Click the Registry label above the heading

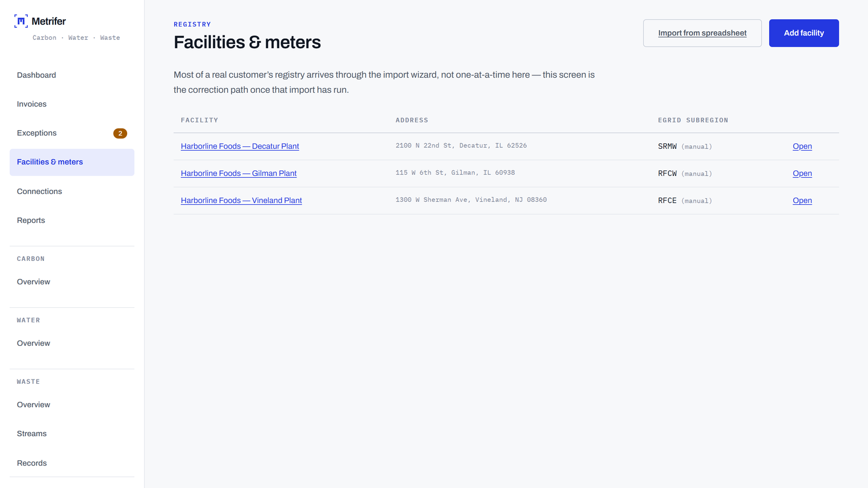tap(192, 25)
